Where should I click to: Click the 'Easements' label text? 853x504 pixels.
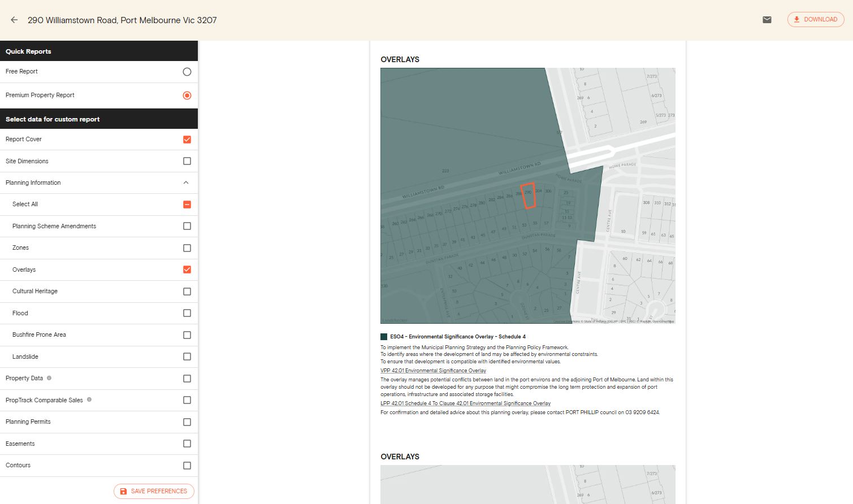tap(20, 444)
